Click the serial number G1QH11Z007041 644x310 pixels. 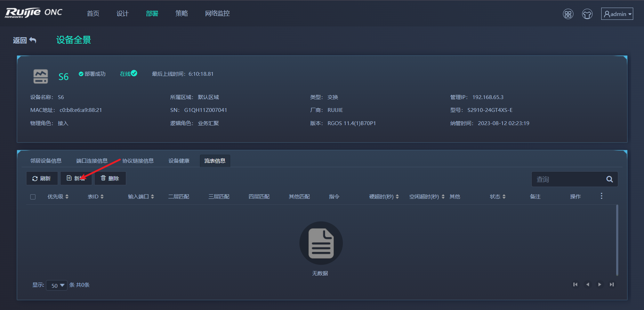pyautogui.click(x=206, y=110)
